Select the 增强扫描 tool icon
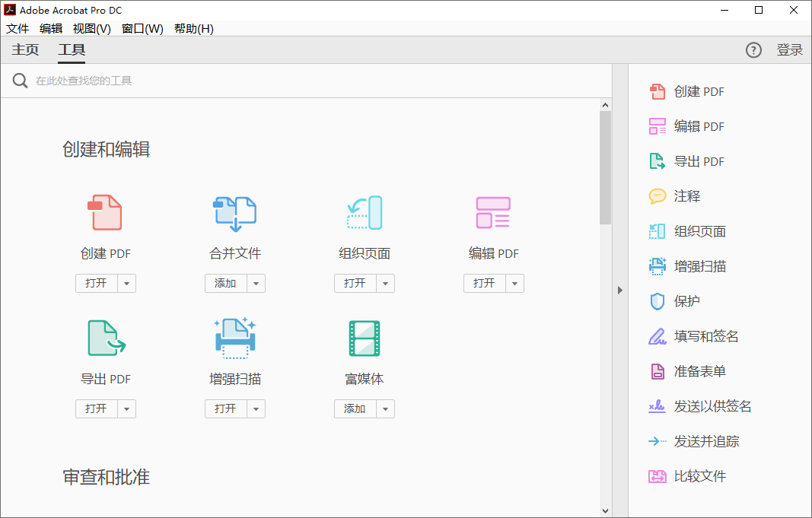This screenshot has width=812, height=518. 234,338
